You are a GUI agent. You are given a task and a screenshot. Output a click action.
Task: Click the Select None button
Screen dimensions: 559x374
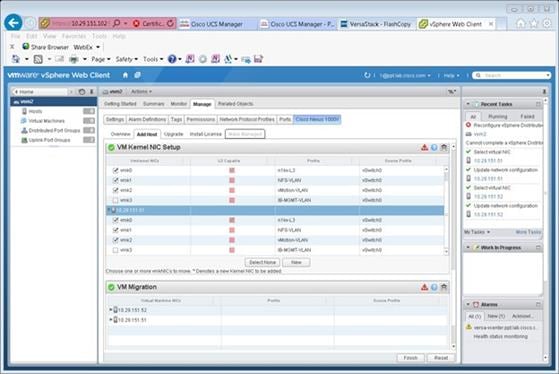262,262
